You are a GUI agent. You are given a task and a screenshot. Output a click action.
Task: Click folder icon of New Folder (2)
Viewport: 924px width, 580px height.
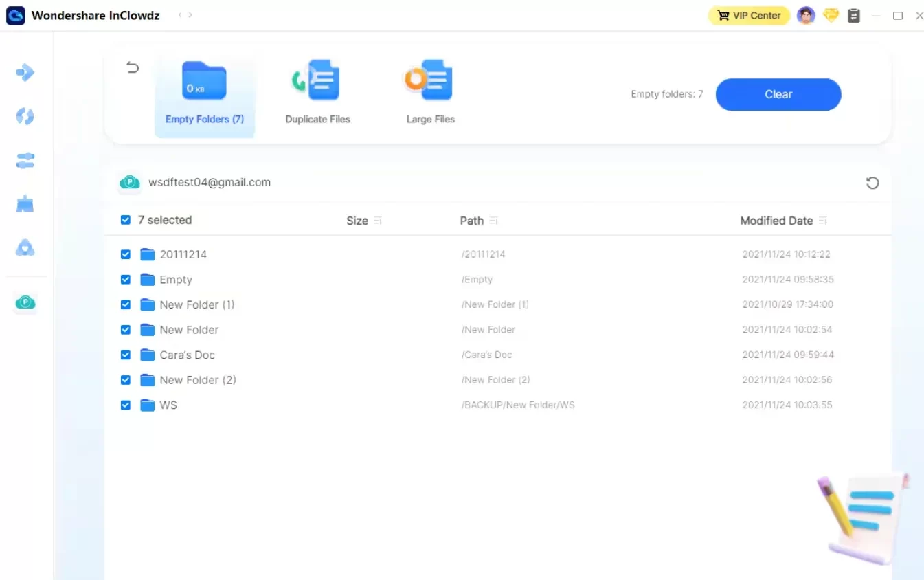tap(147, 380)
